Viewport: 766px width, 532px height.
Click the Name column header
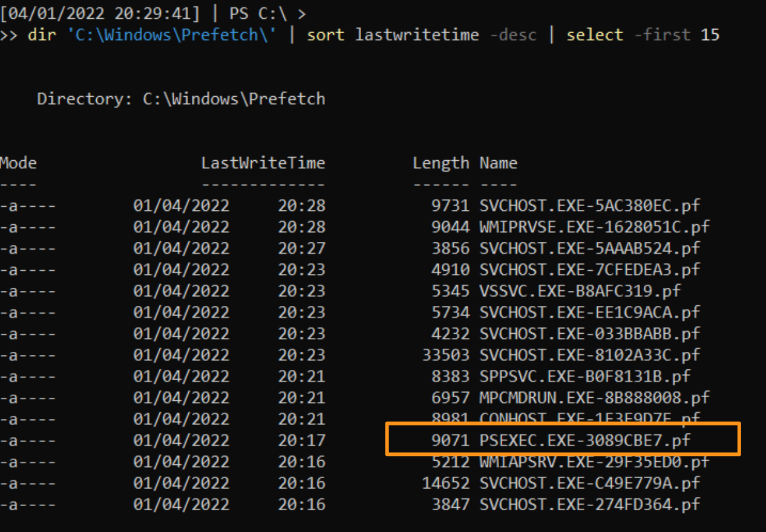point(499,163)
